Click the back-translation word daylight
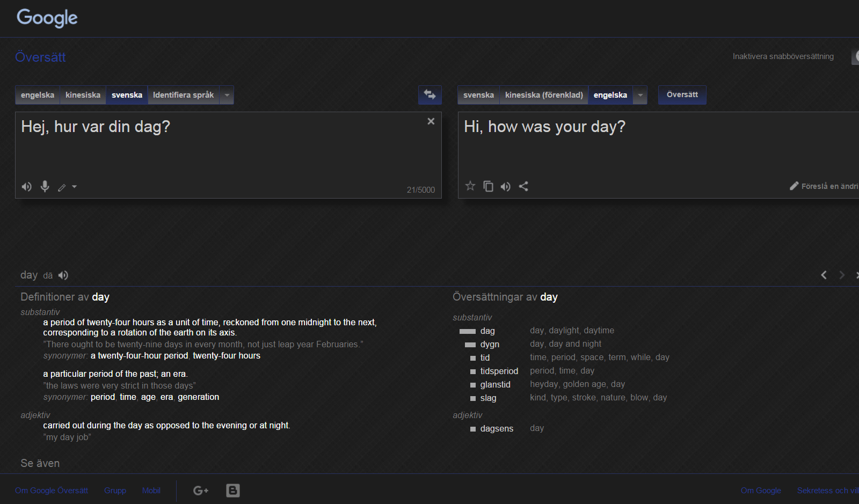Viewport: 859px width, 504px height. 564,331
